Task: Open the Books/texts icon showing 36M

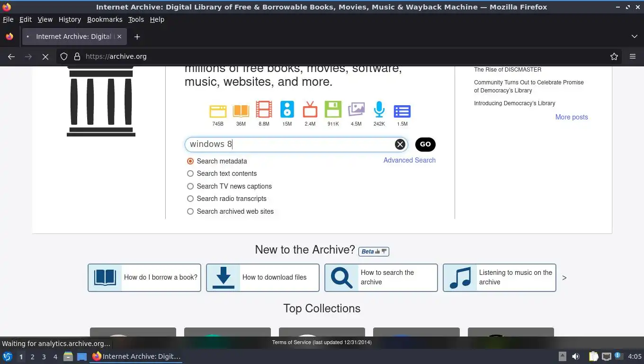Action: coord(241,111)
